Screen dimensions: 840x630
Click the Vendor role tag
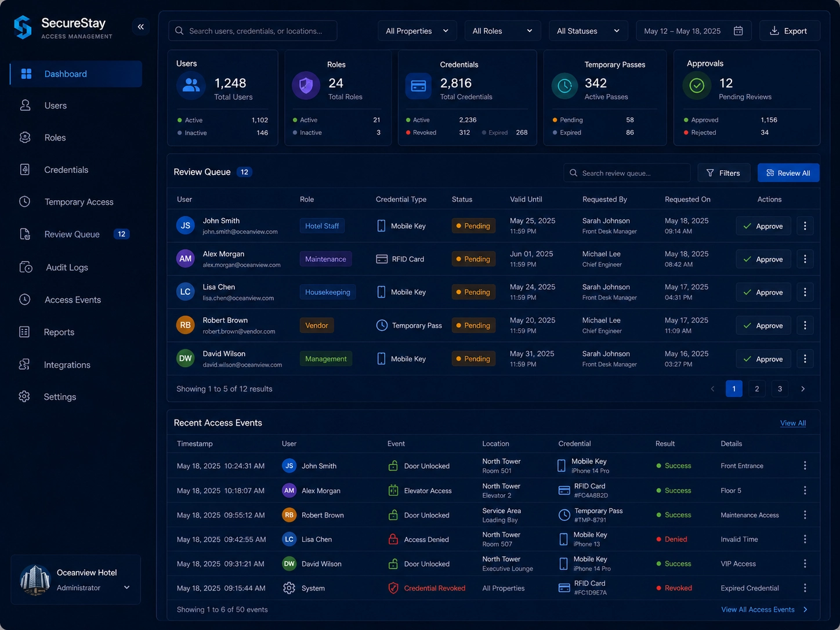tap(317, 325)
